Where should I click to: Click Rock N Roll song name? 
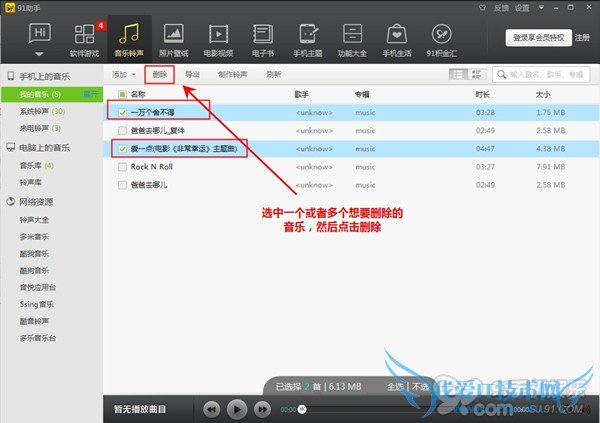click(152, 167)
